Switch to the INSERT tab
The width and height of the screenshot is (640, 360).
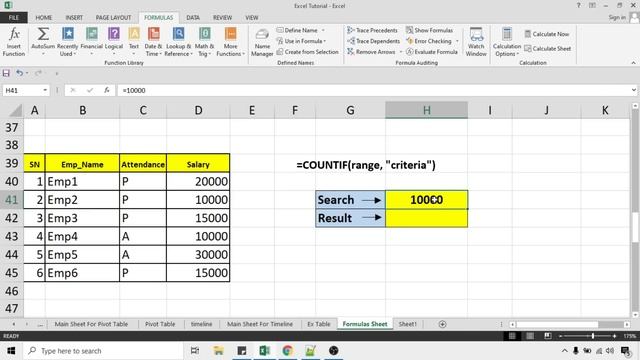tap(74, 18)
